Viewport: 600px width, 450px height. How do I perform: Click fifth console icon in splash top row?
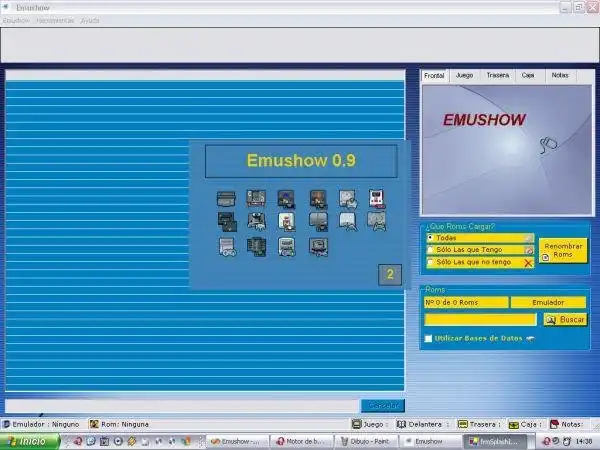click(x=348, y=199)
